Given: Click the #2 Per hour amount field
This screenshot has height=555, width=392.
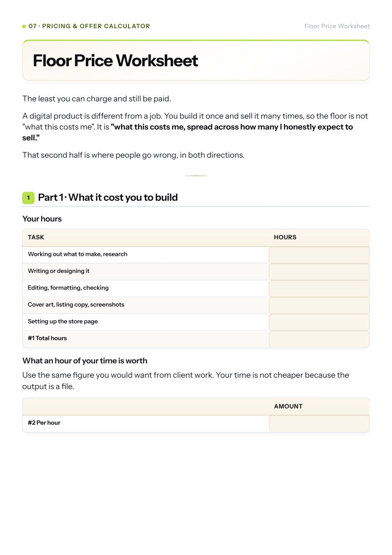Looking at the screenshot, I should [x=319, y=423].
